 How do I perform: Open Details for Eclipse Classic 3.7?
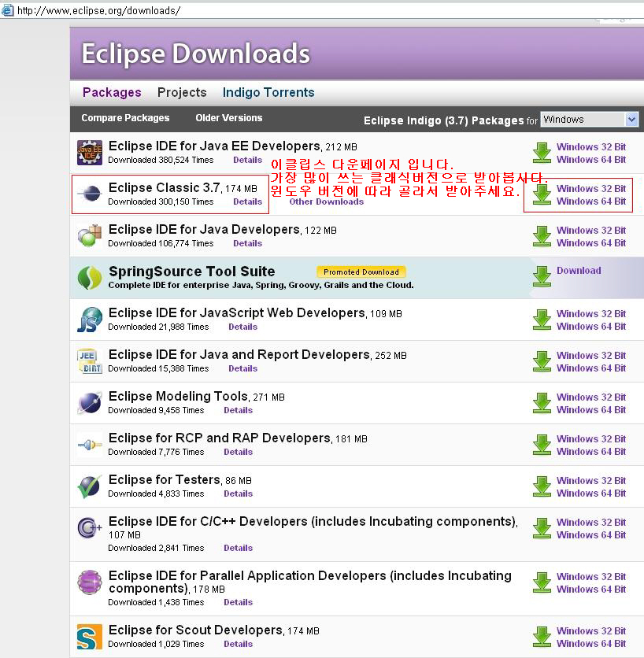tap(248, 201)
